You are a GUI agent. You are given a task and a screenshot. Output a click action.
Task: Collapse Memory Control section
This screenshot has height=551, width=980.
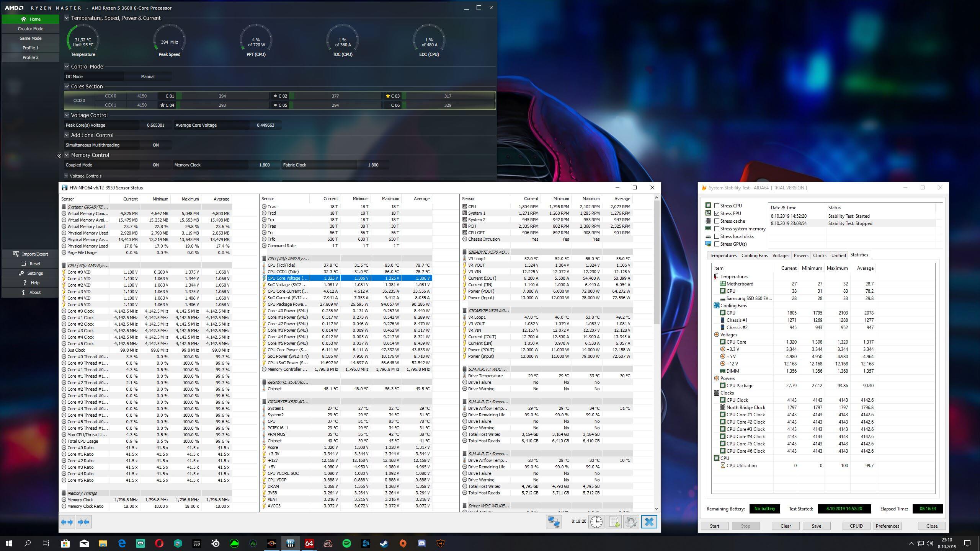point(67,155)
